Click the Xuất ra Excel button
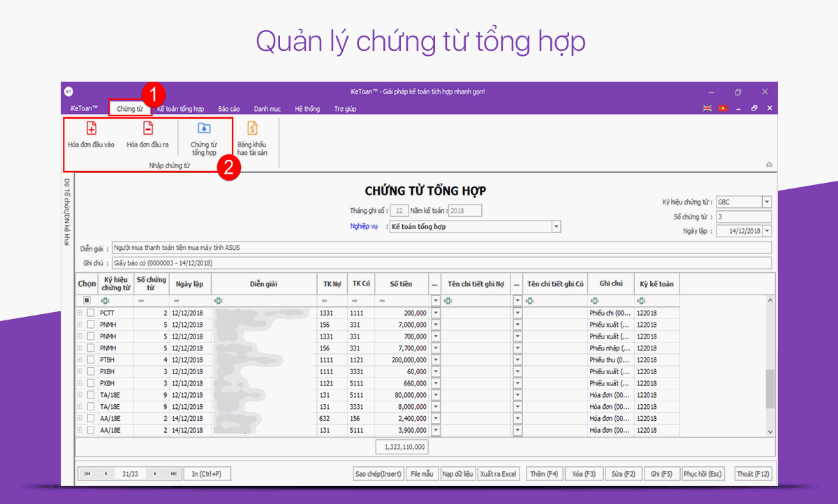This screenshot has height=504, width=838. 498,474
